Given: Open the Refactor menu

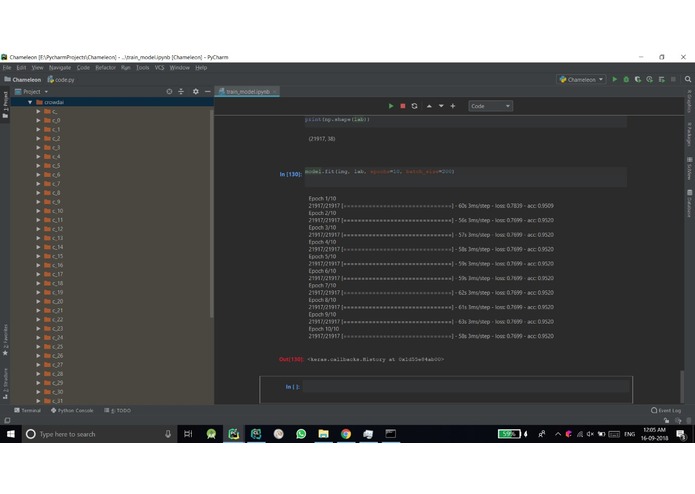Looking at the screenshot, I should (x=105, y=68).
